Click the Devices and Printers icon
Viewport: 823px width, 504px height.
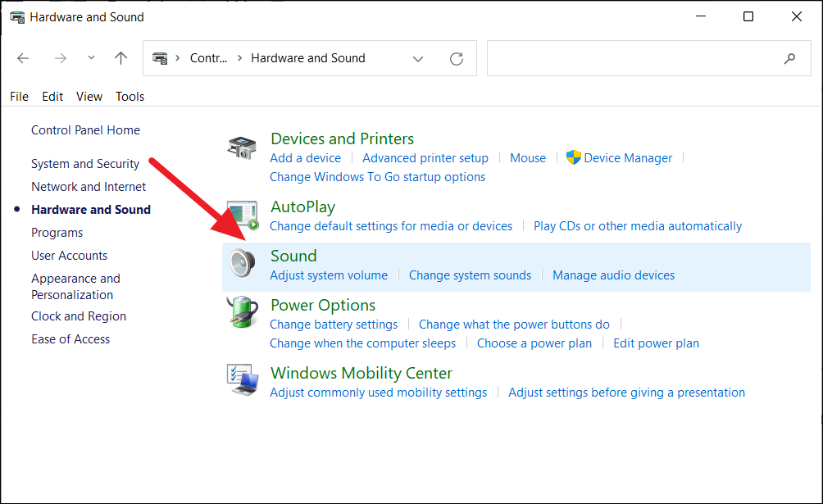point(242,148)
